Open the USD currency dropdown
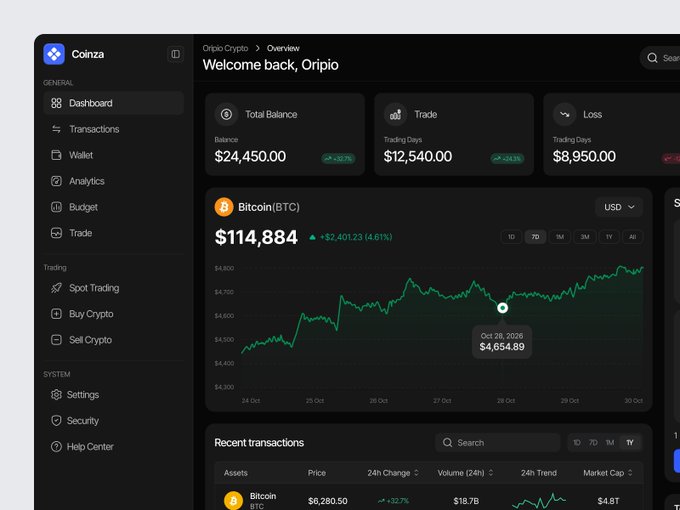 619,207
